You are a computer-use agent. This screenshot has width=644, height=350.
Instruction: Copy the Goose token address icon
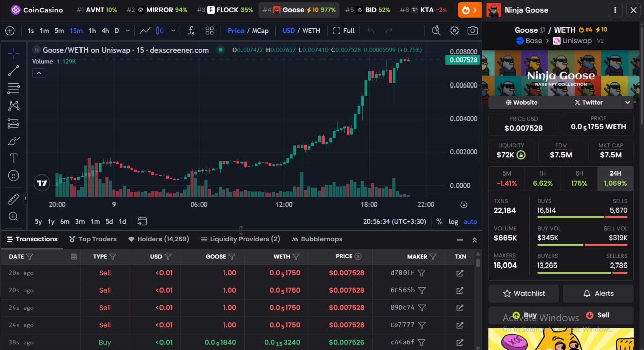click(x=542, y=30)
